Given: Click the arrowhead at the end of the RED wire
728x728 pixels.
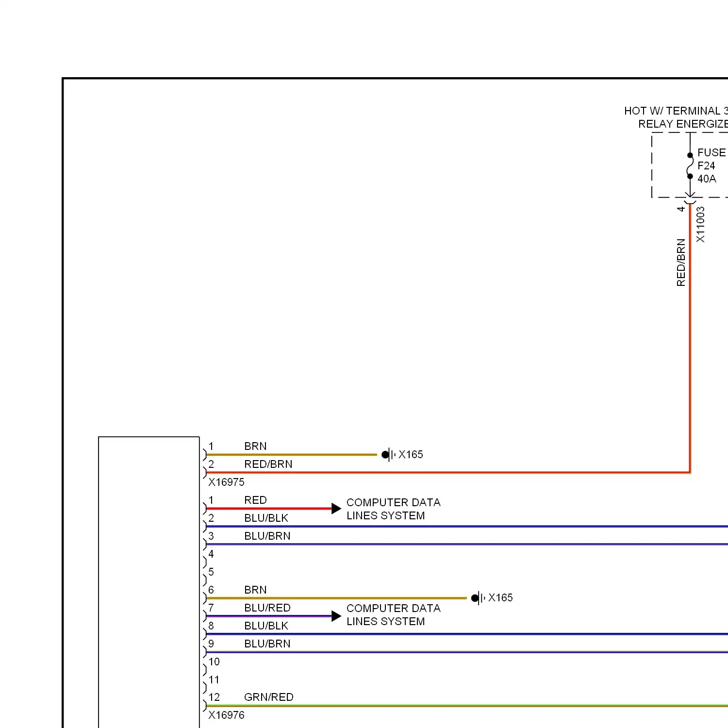Looking at the screenshot, I should [336, 509].
